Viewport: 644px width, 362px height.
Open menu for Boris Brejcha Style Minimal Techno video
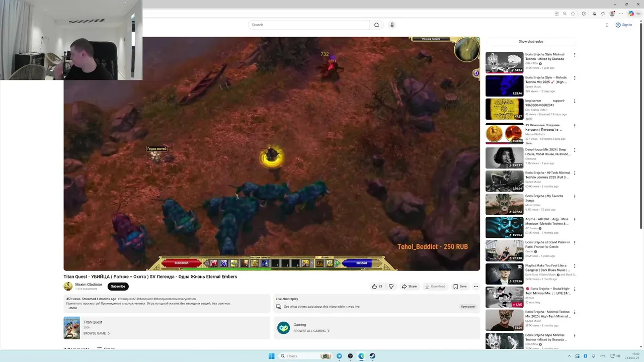pyautogui.click(x=575, y=55)
